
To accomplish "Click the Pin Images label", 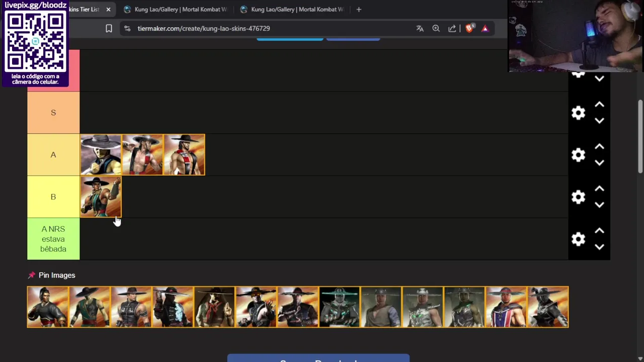I will click(57, 275).
